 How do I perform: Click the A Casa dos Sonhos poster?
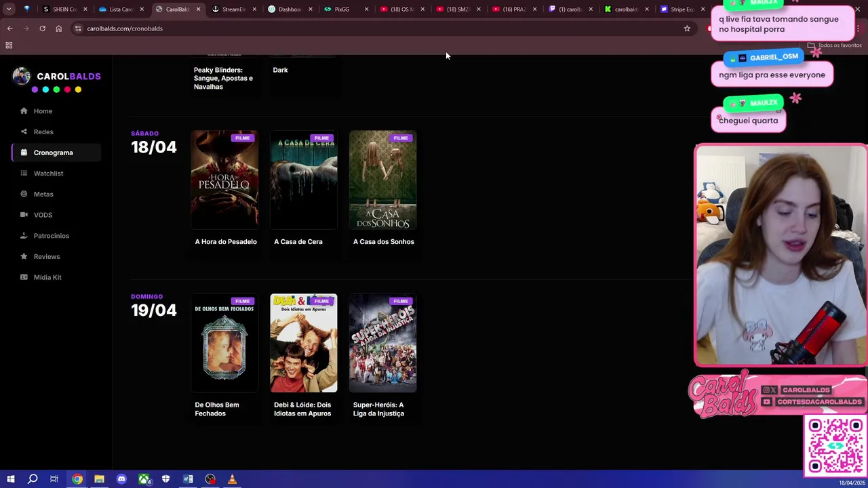383,180
